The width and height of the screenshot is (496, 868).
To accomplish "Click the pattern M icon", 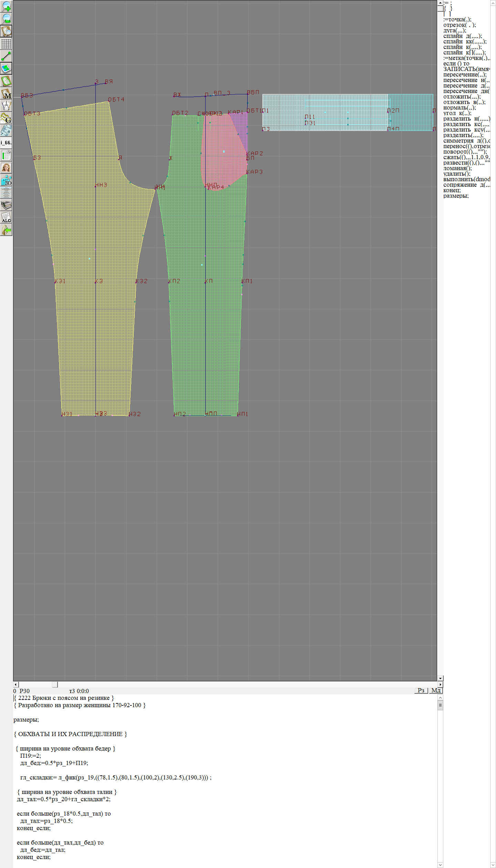I will tap(6, 93).
